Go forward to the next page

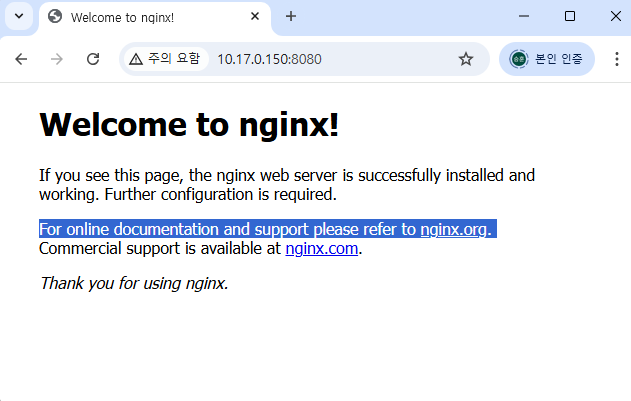click(x=57, y=59)
